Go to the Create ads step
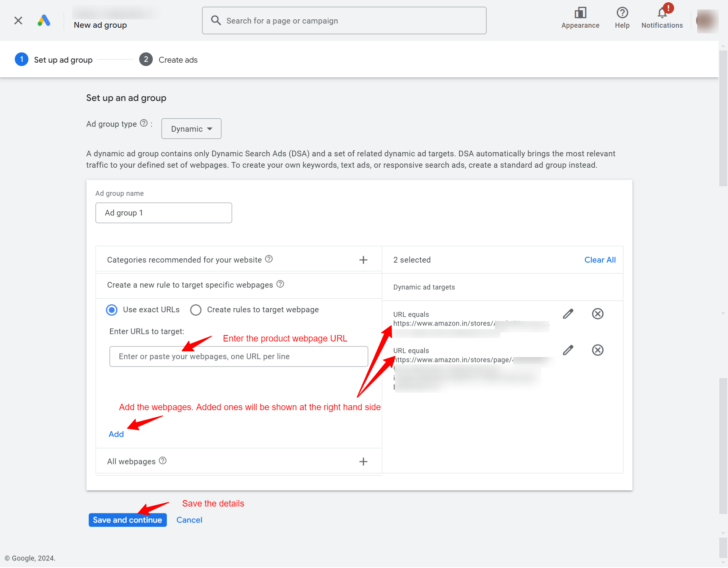728x568 pixels. (168, 60)
